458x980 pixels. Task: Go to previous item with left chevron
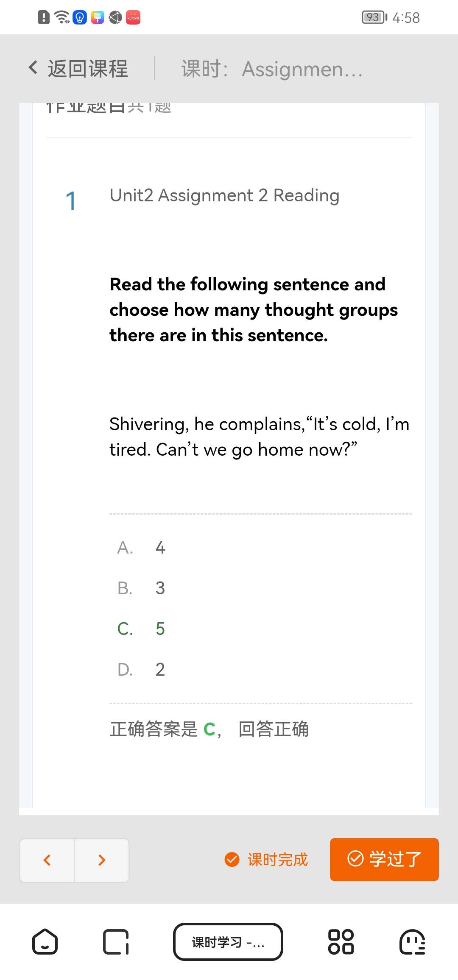[x=47, y=860]
